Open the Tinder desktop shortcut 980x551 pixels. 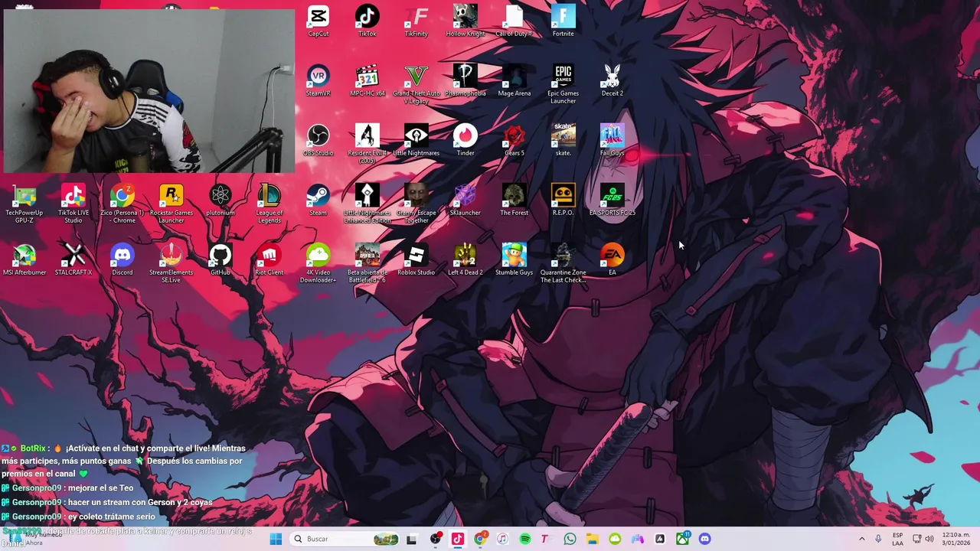point(465,140)
